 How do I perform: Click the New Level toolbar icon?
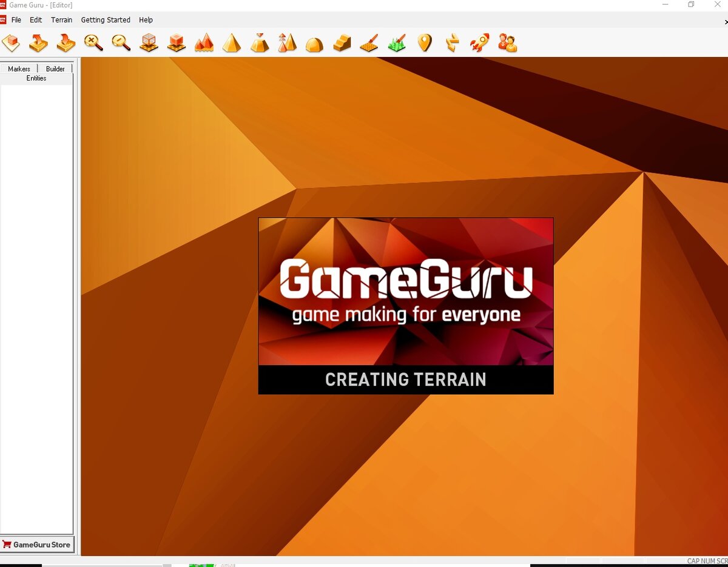point(10,43)
